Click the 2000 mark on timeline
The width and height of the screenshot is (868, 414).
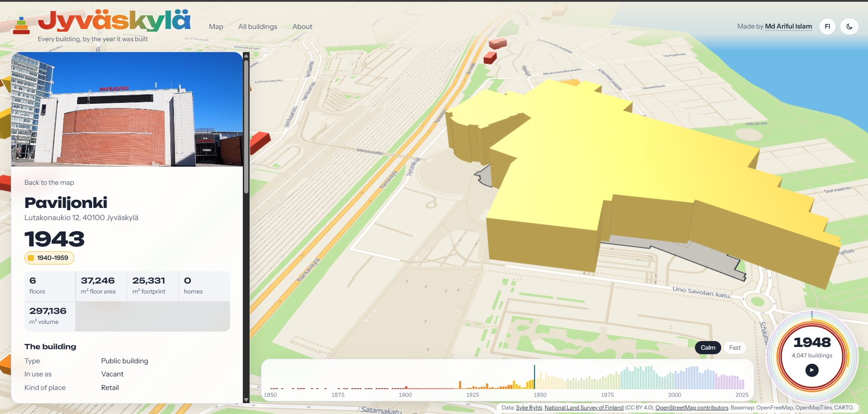click(x=675, y=395)
